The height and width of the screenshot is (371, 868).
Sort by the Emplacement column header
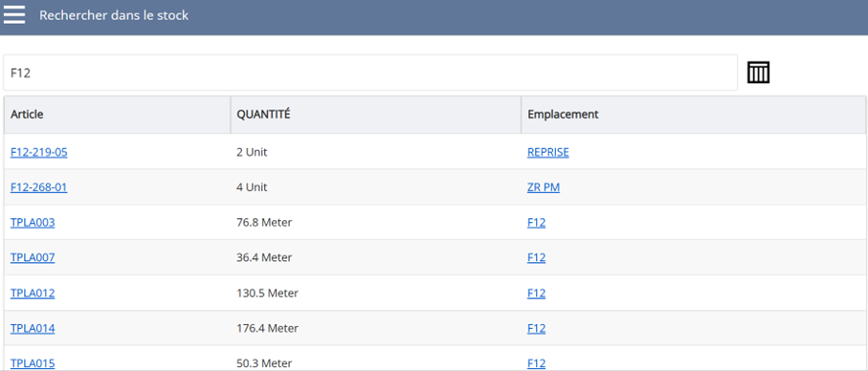click(x=694, y=115)
